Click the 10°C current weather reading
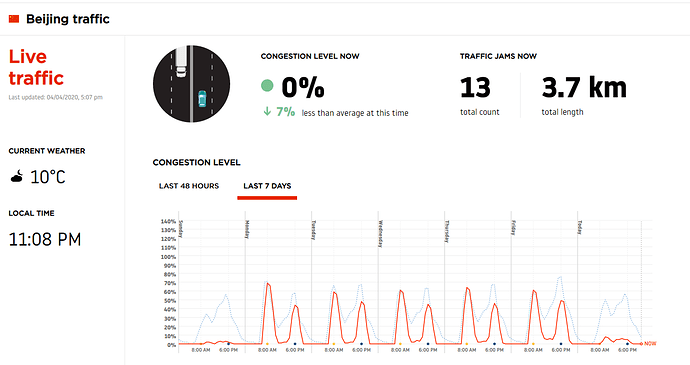The width and height of the screenshot is (690, 365). pos(48,177)
